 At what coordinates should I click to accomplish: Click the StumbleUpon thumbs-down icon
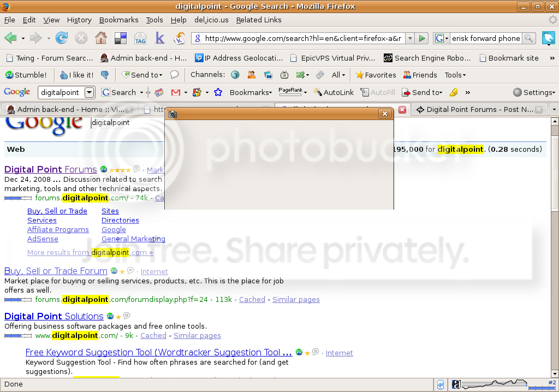pos(105,75)
